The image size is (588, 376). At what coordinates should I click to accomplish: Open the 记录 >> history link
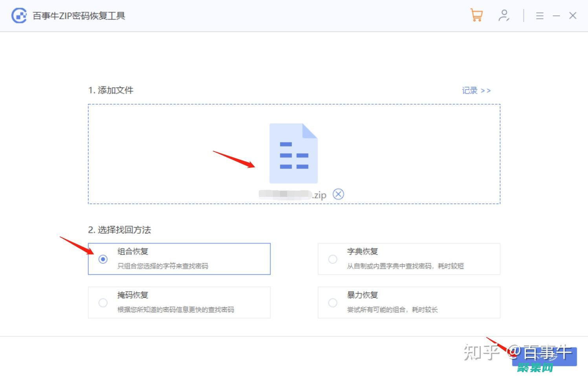[476, 91]
